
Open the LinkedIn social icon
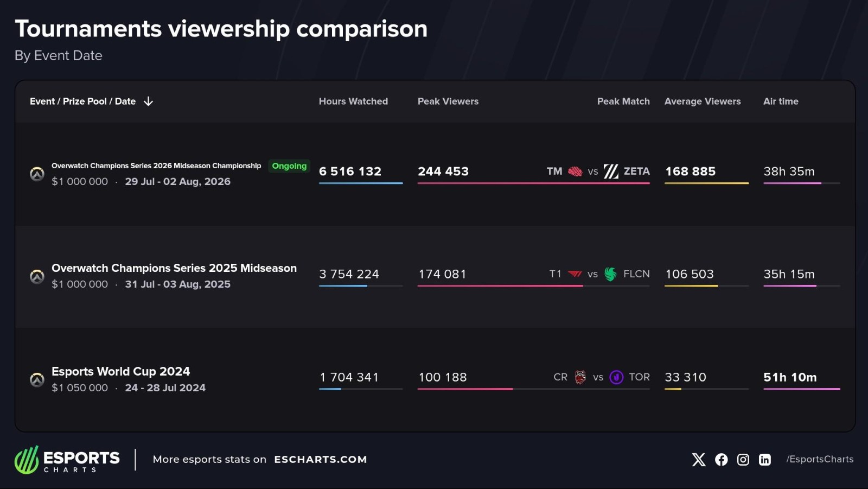click(765, 460)
